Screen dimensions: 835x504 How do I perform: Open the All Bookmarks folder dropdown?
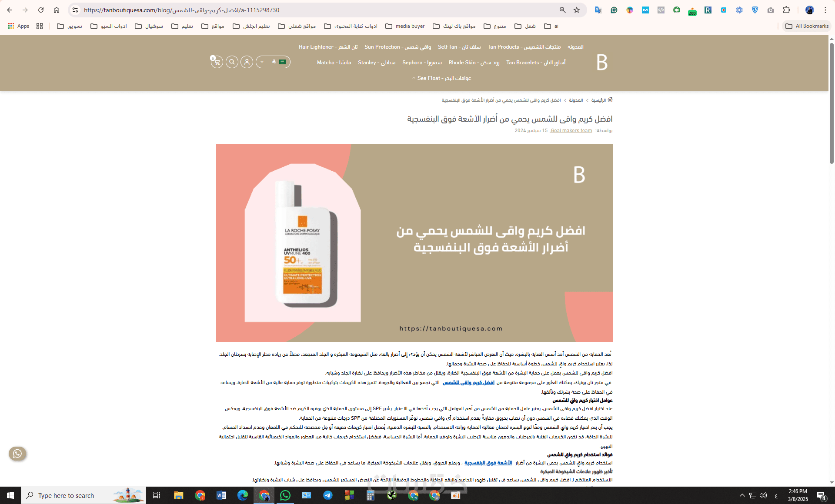(807, 26)
